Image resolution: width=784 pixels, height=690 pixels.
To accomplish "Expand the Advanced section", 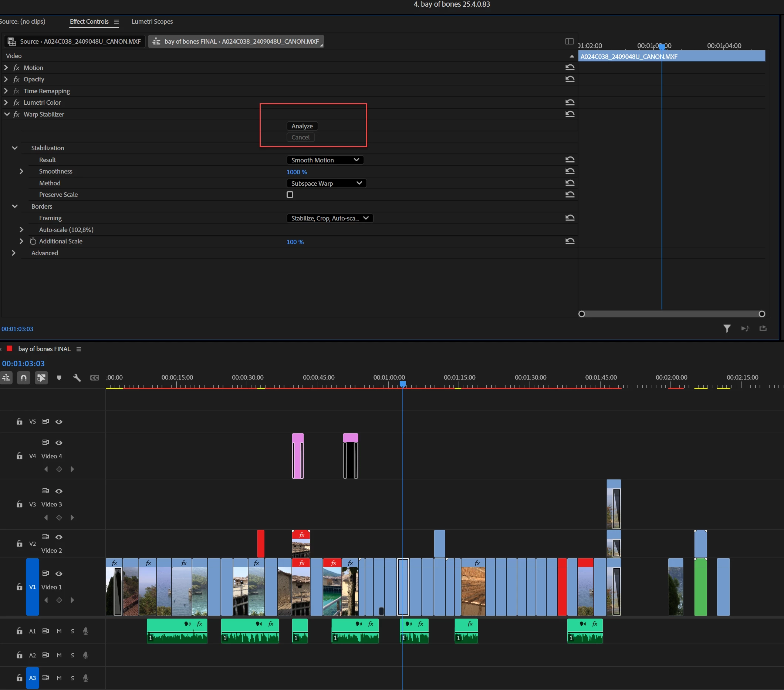I will (14, 253).
